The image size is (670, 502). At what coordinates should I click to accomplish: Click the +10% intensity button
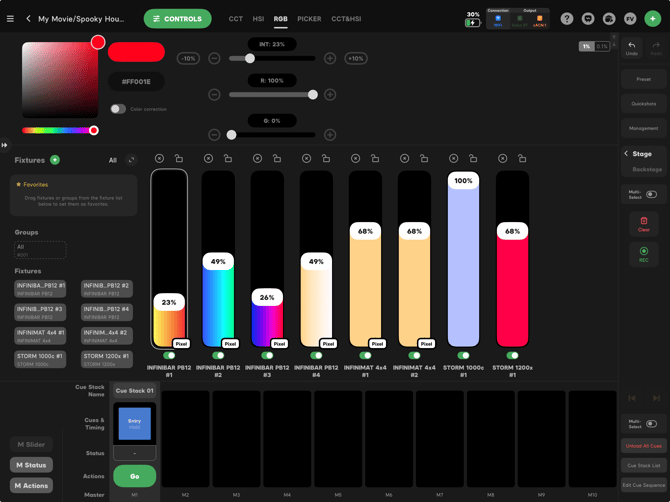(x=356, y=59)
